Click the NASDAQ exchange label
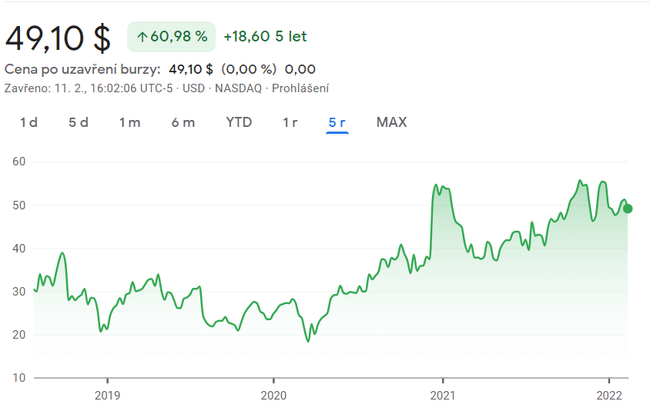This screenshot has height=414, width=650. click(x=239, y=88)
